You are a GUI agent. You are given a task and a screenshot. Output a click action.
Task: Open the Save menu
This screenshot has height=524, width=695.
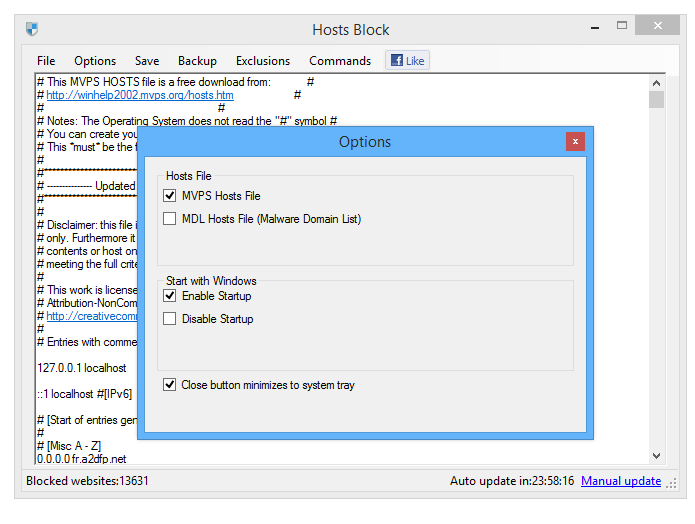(147, 61)
